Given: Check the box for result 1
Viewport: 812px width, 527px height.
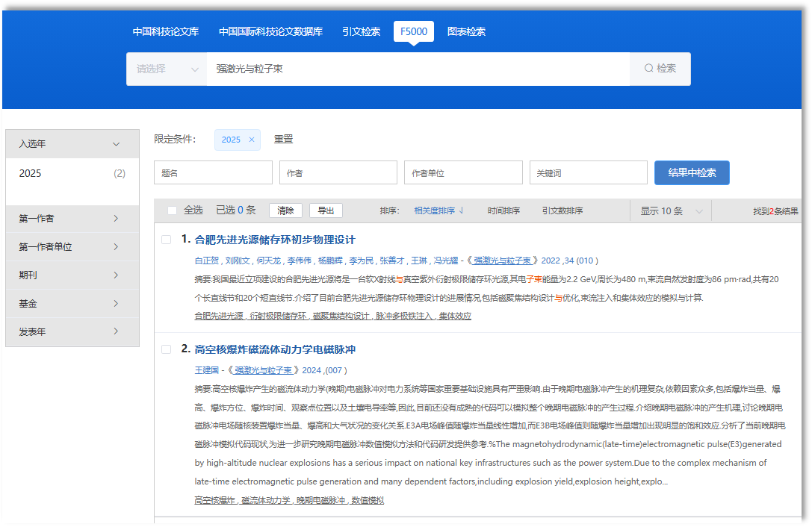Looking at the screenshot, I should click(167, 240).
